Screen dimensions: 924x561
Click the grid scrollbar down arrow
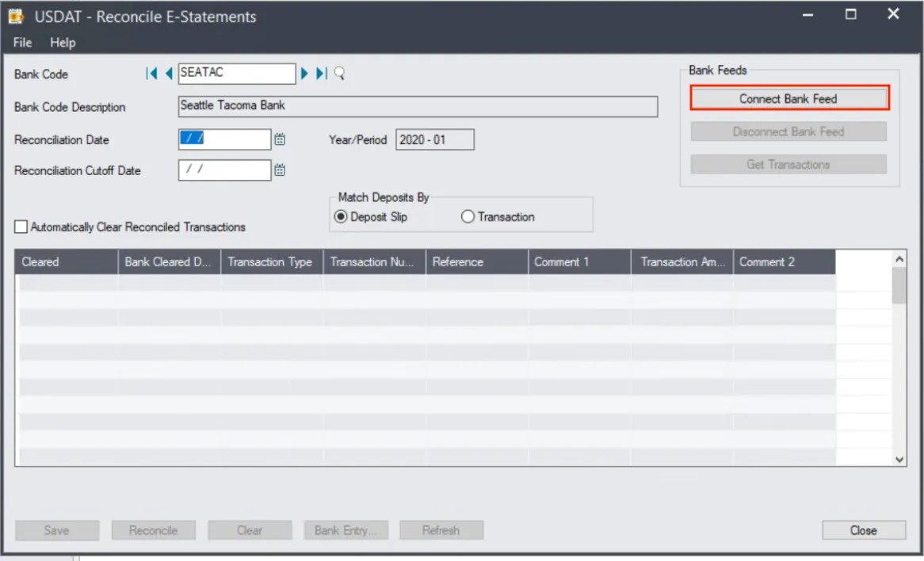(x=899, y=459)
